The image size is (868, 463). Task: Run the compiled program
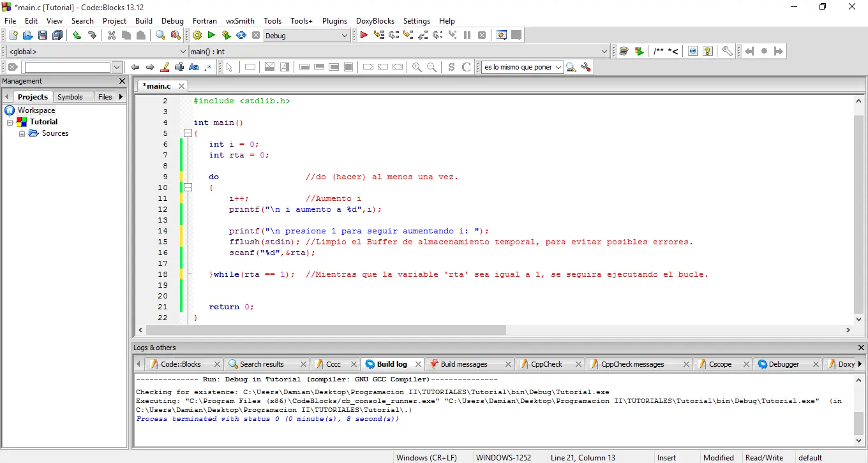211,35
